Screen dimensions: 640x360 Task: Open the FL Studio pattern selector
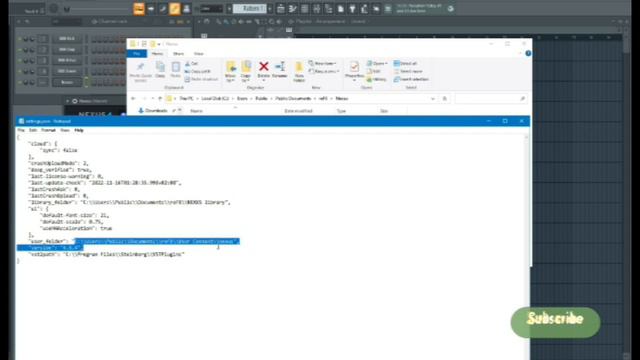(x=250, y=9)
